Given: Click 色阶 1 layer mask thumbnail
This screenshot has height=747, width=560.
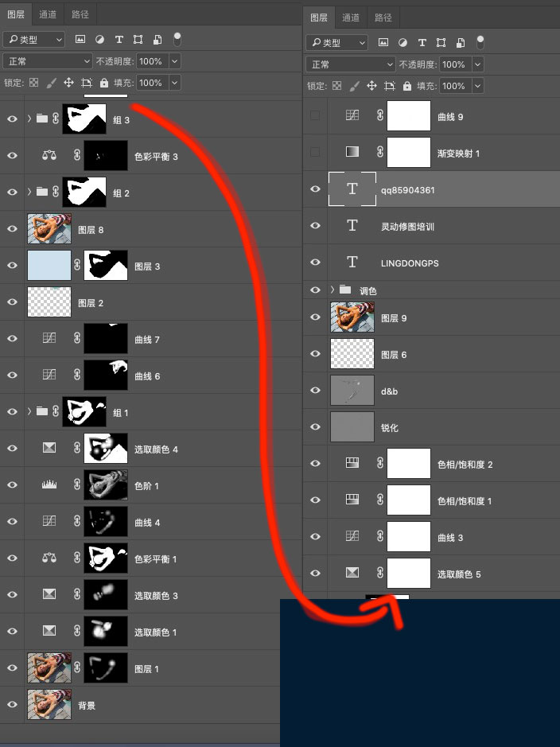Looking at the screenshot, I should pos(106,485).
